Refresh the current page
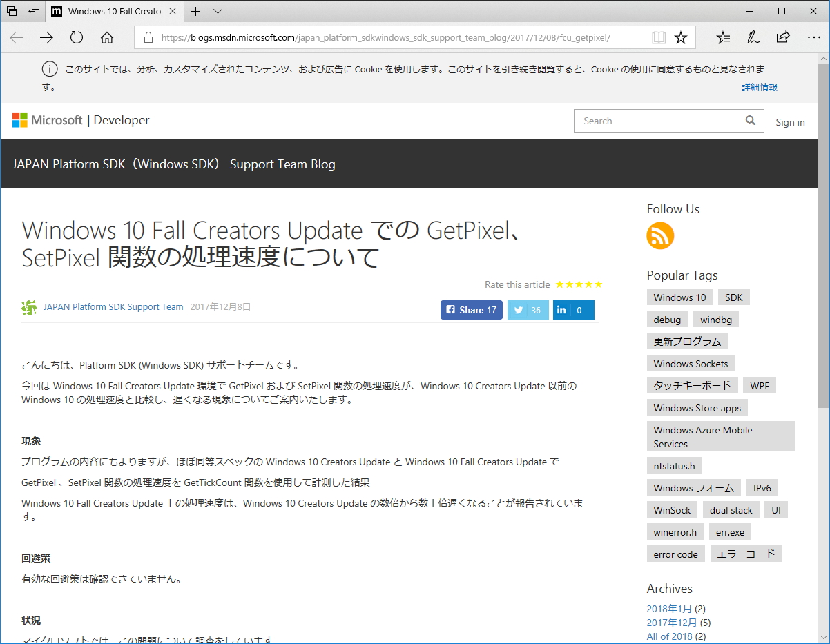This screenshot has height=644, width=830. click(77, 38)
